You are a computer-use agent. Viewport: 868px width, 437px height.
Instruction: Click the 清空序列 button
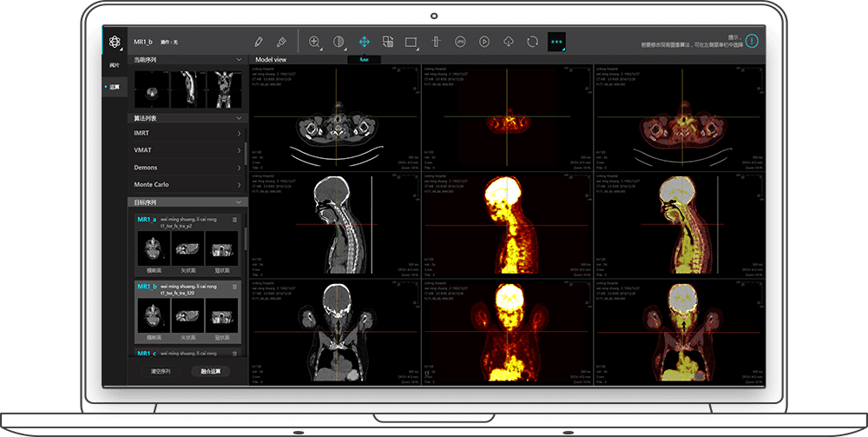coord(160,371)
